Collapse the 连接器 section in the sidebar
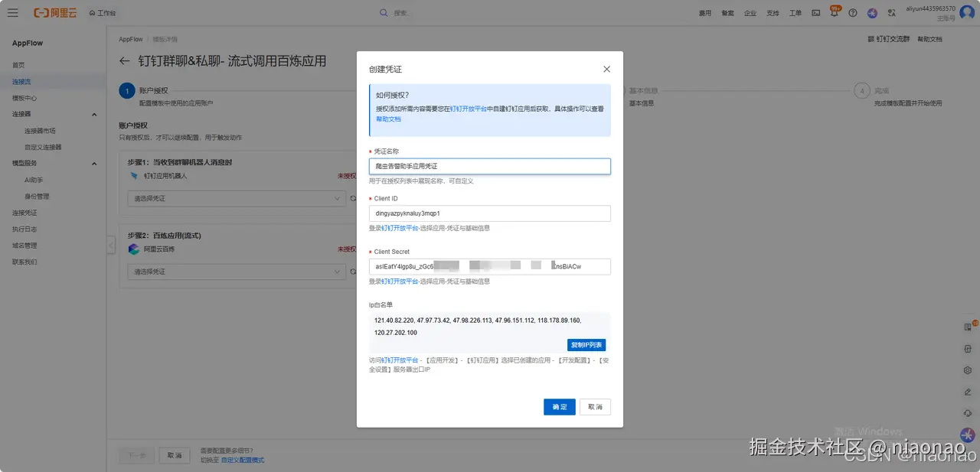The image size is (980, 472). click(93, 112)
